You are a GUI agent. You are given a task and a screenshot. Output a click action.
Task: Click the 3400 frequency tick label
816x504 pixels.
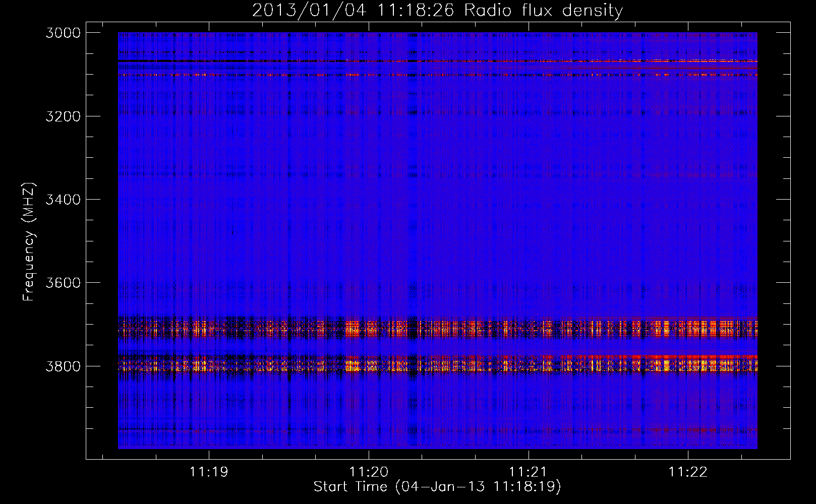(63, 200)
